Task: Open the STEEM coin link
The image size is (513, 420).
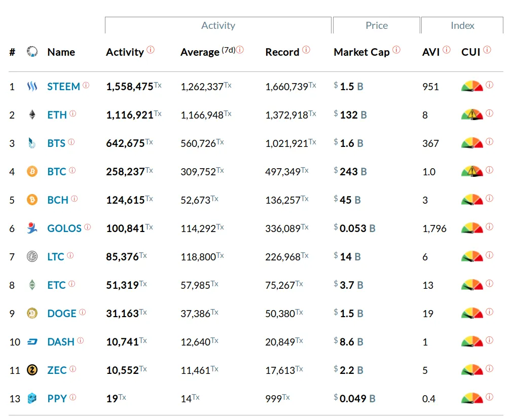Action: (x=63, y=87)
